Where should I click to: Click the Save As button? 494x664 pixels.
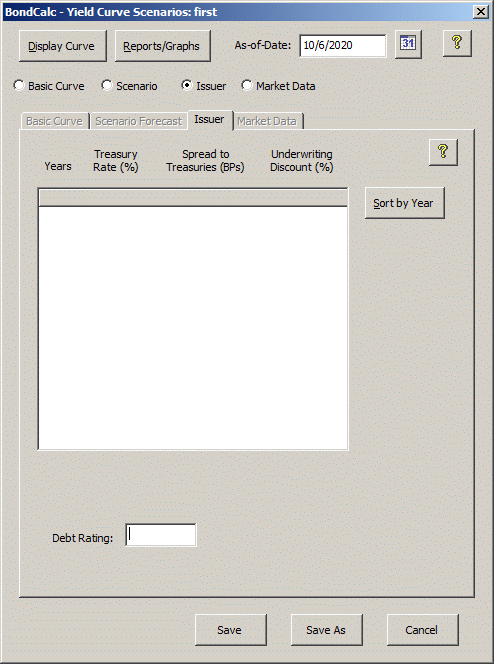coord(326,630)
